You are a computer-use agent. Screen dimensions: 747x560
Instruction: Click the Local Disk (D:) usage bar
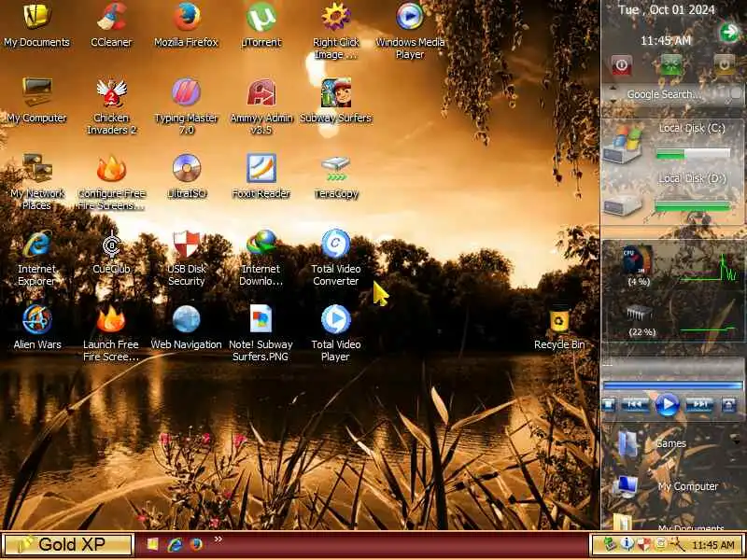pos(693,206)
